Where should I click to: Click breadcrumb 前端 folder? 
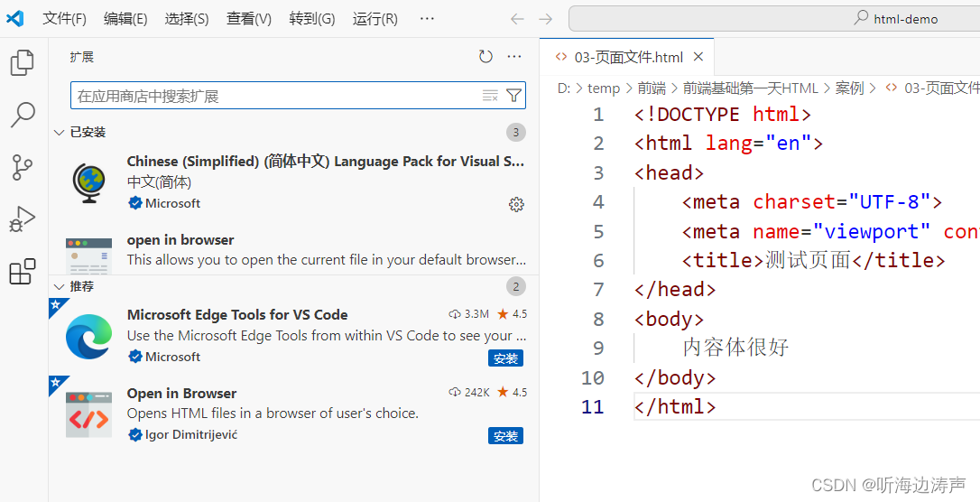(652, 88)
